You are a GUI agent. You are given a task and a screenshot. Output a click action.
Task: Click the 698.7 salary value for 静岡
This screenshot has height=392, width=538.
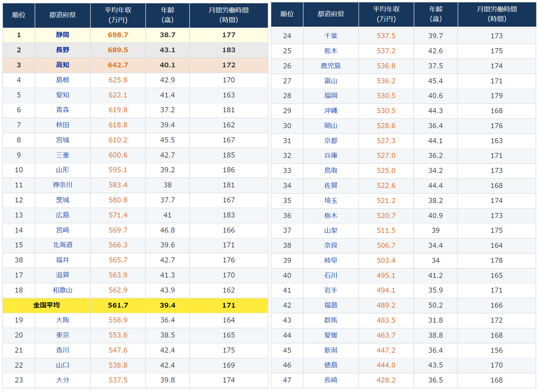[x=118, y=35]
